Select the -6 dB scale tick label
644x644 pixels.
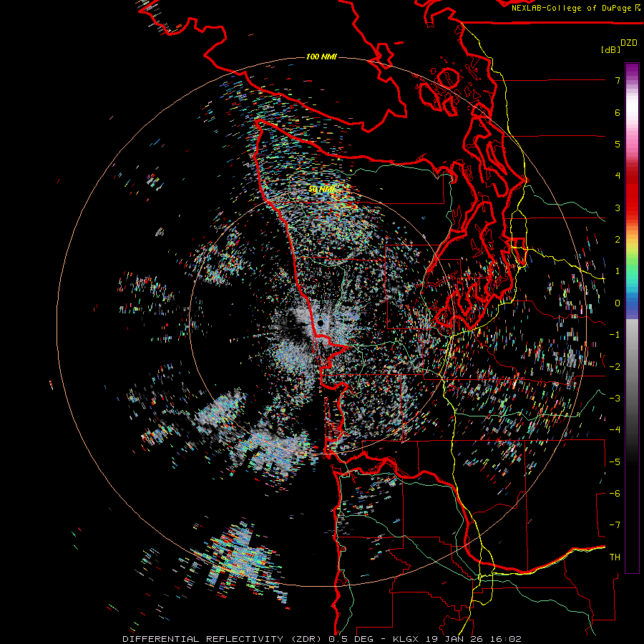point(615,494)
